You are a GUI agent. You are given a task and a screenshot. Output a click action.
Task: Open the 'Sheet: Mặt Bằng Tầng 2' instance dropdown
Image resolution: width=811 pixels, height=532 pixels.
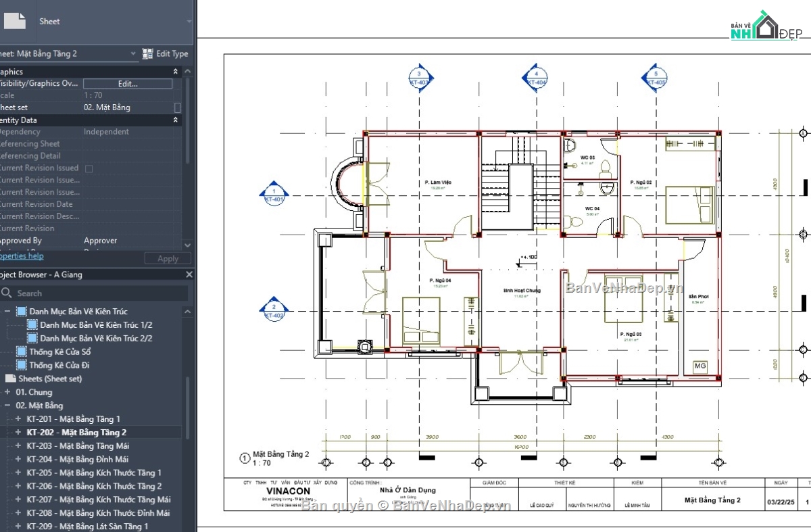coord(133,53)
